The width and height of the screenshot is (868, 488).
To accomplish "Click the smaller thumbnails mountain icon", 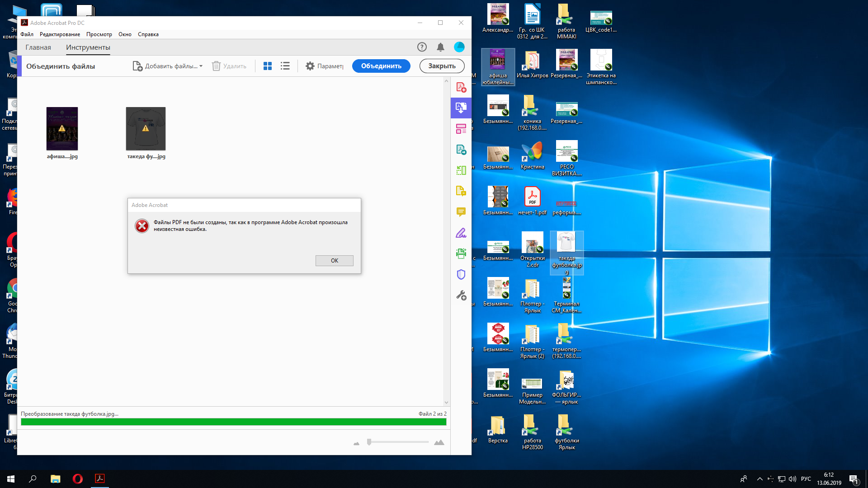I will coord(356,443).
